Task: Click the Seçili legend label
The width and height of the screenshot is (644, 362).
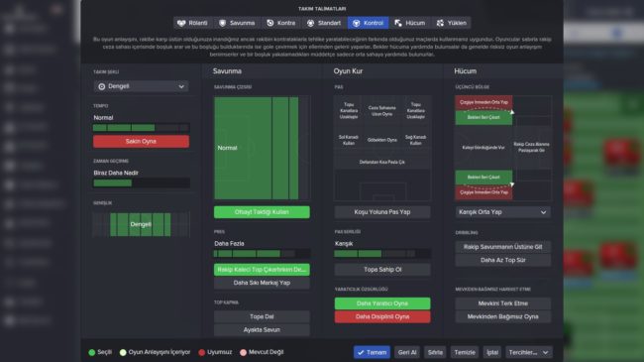Action: pos(104,352)
